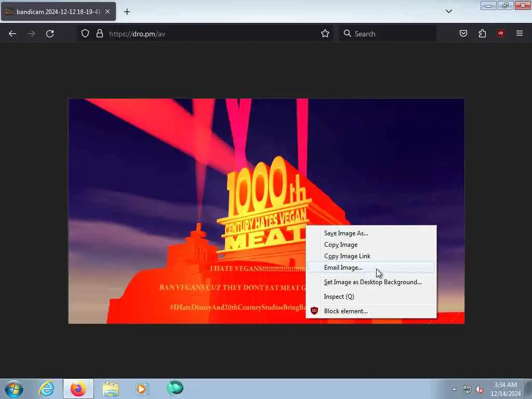Show hidden system tray icons arrow

click(454, 390)
